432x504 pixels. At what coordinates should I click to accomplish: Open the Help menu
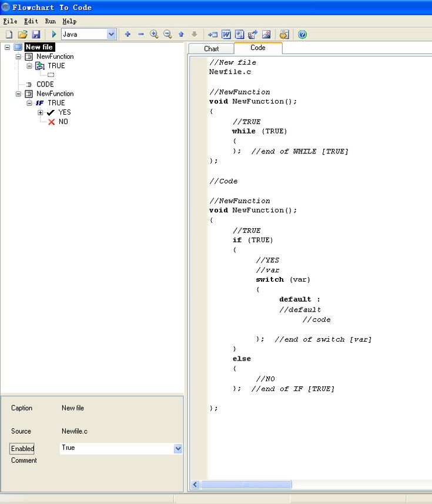click(x=69, y=21)
